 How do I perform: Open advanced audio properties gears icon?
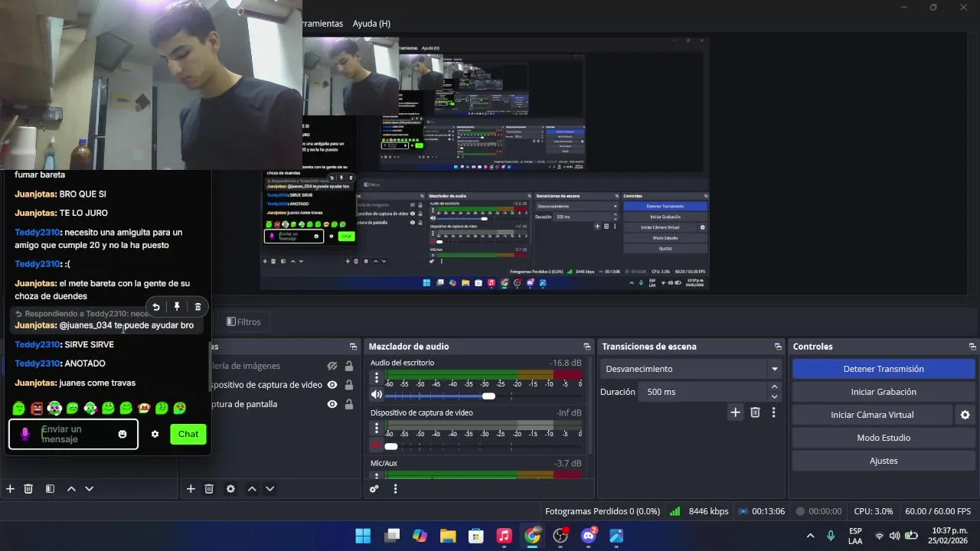coord(374,488)
